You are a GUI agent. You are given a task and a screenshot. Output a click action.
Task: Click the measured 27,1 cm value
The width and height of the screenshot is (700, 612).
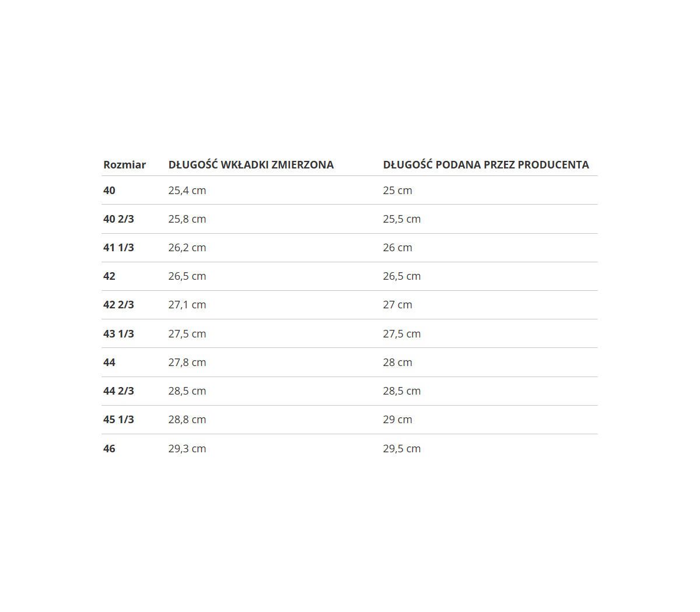187,305
